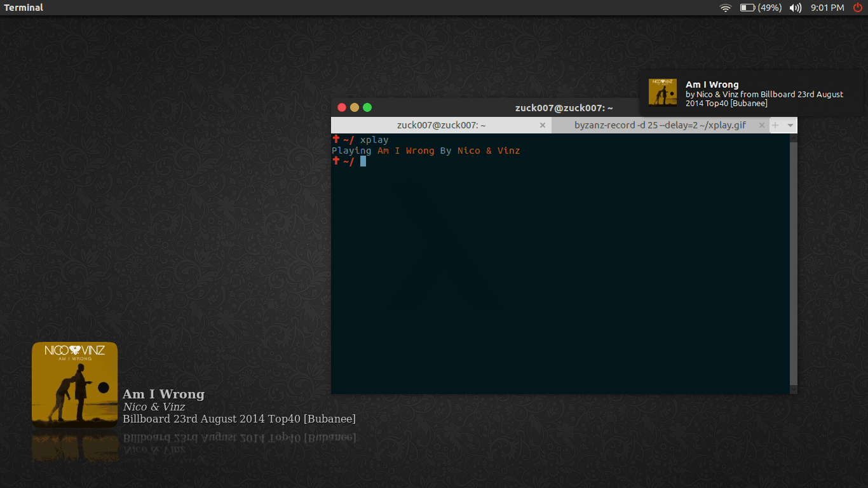Click the xplay command text
This screenshot has width=868, height=488.
pyautogui.click(x=374, y=140)
